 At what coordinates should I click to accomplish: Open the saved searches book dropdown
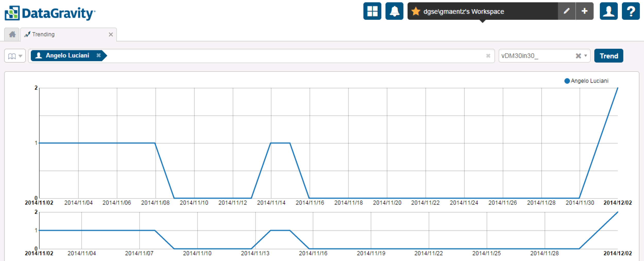pos(15,56)
